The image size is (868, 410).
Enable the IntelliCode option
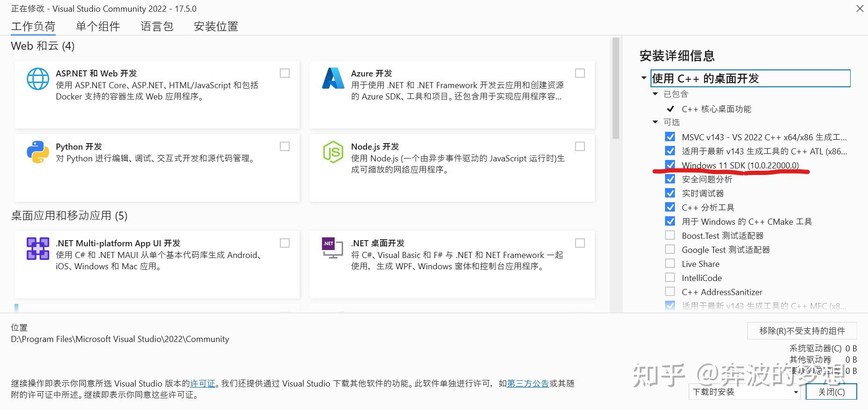coord(670,278)
